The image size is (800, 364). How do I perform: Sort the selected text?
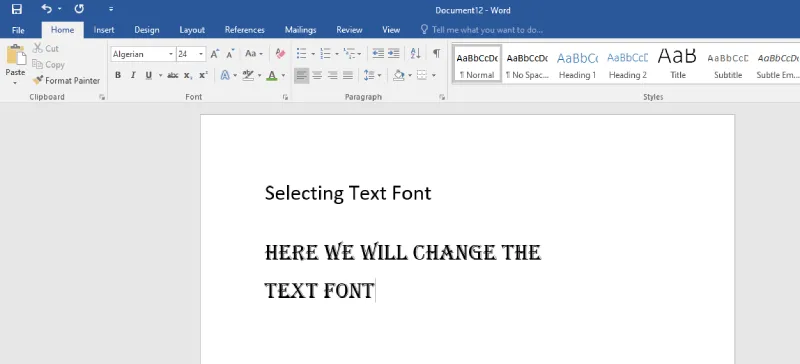[416, 54]
